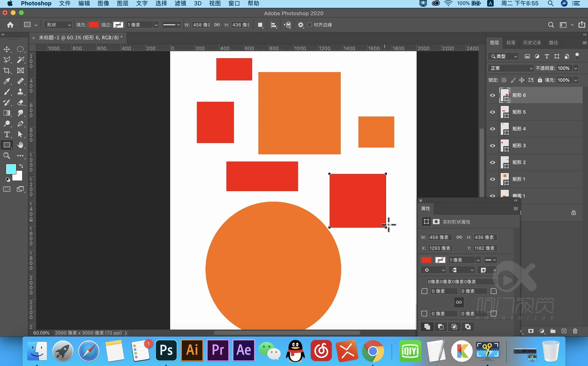Hide the 矩形 5 layer
Viewport: 588px width, 366px height.
pos(492,112)
